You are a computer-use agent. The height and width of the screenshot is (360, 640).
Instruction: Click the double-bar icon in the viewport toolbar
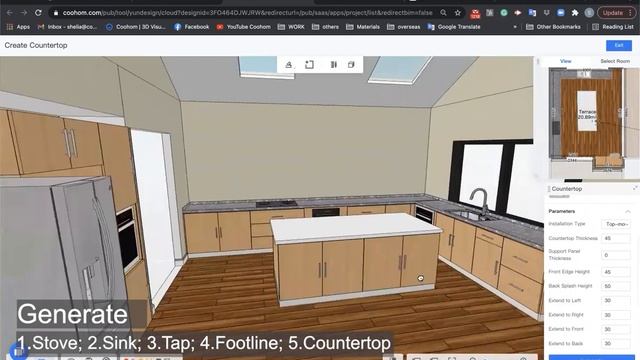coord(333,64)
